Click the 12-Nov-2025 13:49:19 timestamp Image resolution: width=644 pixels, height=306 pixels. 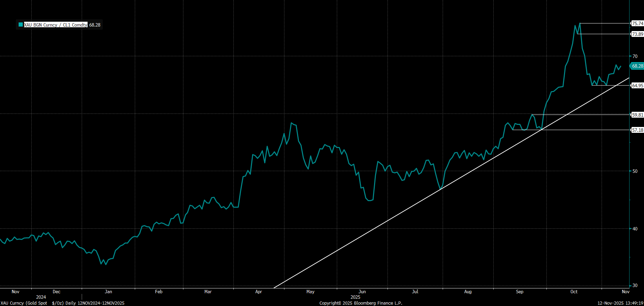(620, 303)
